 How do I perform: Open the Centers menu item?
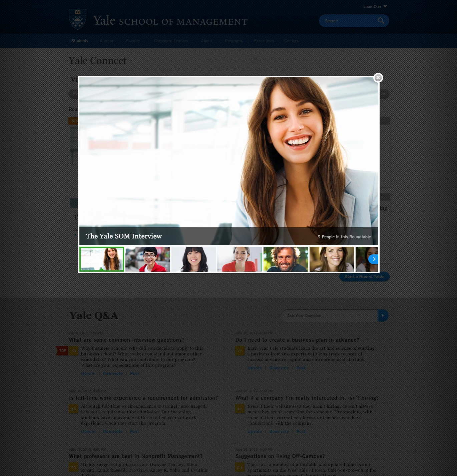point(291,41)
